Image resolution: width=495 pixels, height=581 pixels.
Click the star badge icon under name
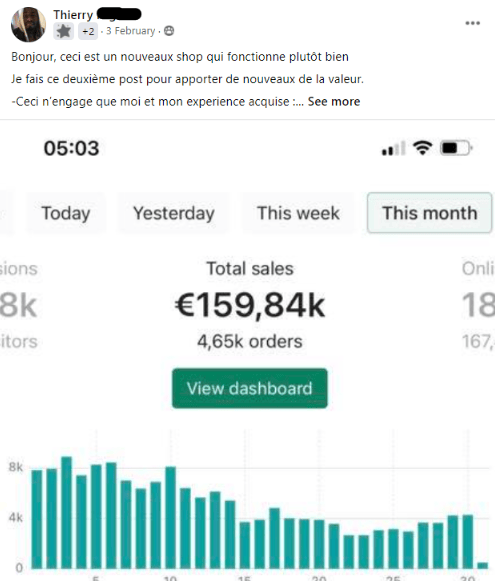pyautogui.click(x=64, y=31)
